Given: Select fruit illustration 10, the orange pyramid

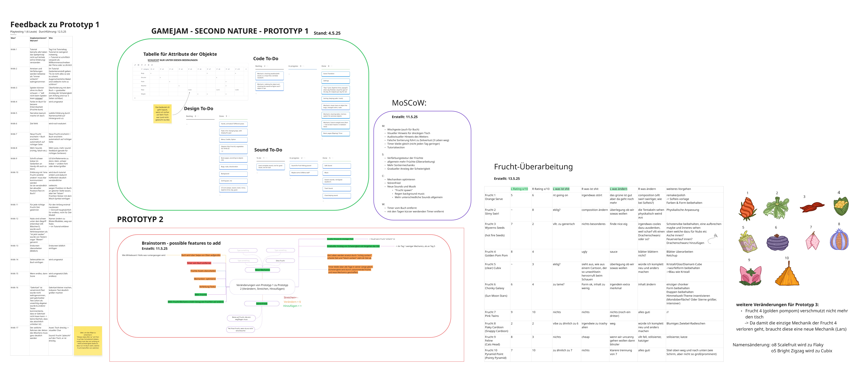Looking at the screenshot, I should (x=787, y=273).
